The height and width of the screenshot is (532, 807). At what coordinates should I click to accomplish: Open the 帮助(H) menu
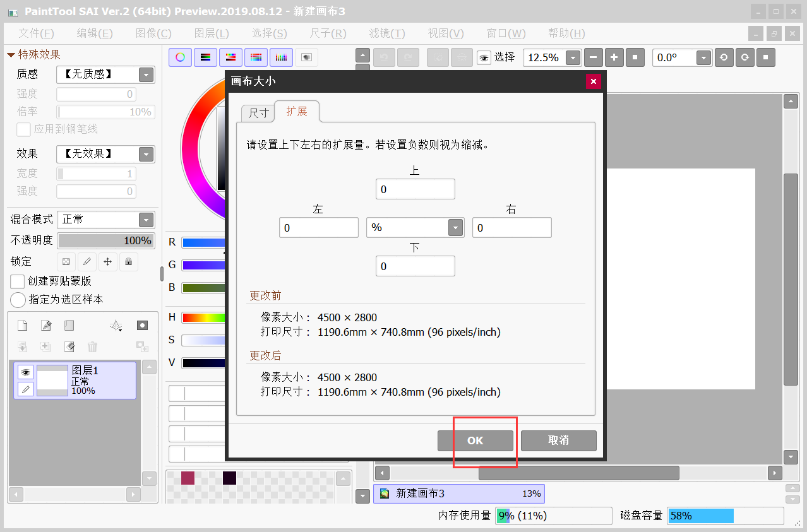(566, 33)
